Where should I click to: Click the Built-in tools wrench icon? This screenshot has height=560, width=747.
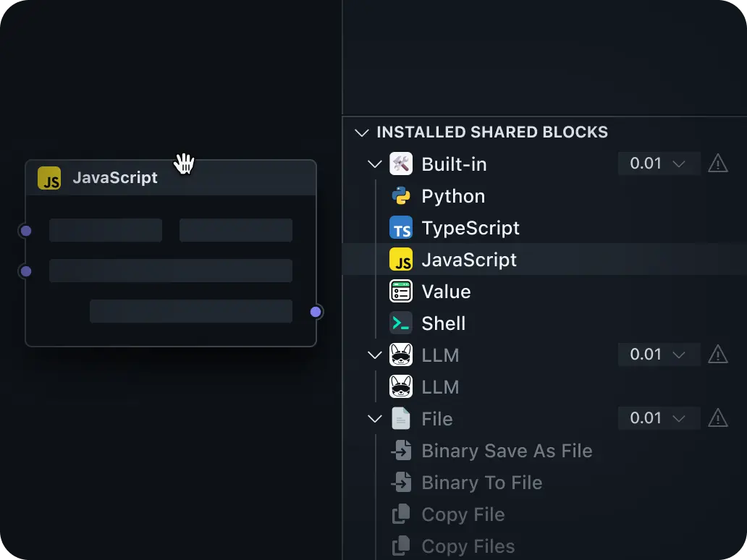401,164
